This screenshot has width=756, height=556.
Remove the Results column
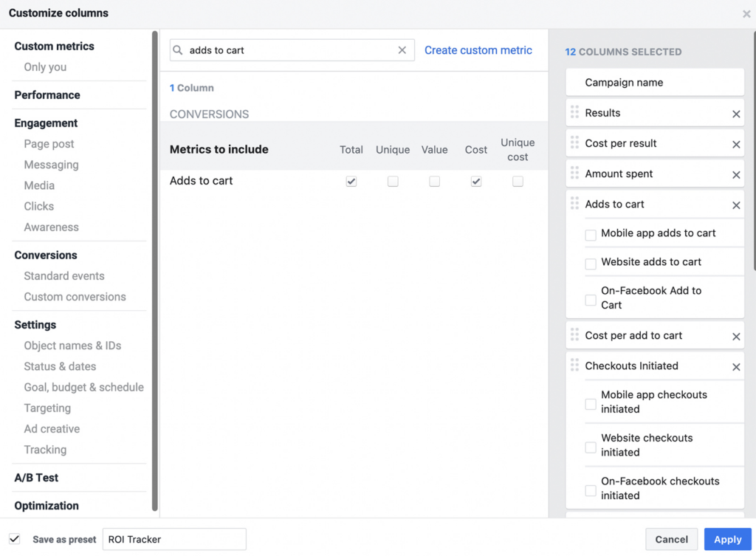(736, 114)
